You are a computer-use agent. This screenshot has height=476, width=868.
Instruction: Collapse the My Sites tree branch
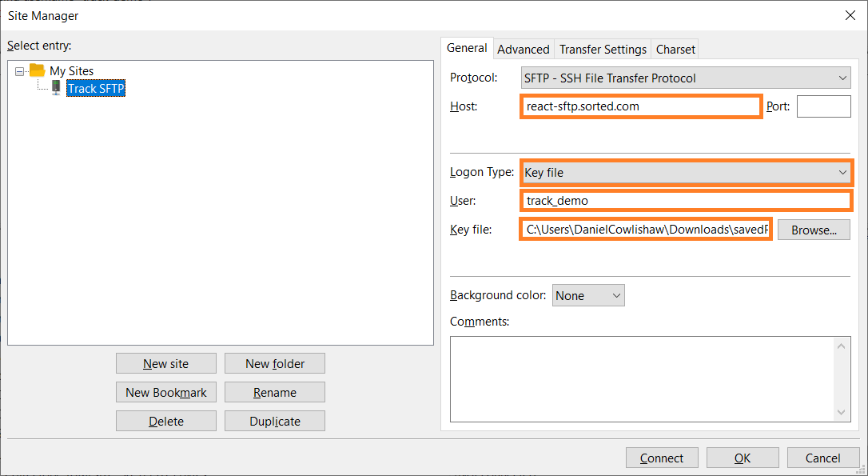(19, 70)
